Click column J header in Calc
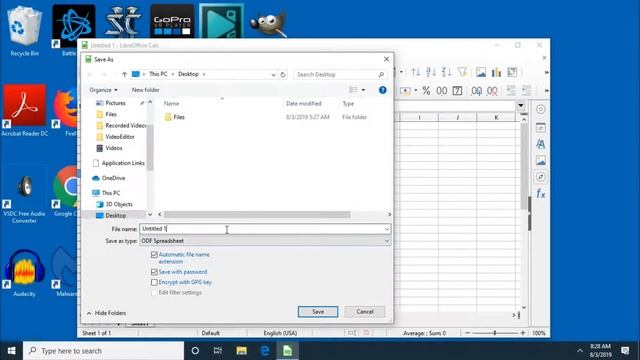The image size is (640, 360). tap(458, 117)
